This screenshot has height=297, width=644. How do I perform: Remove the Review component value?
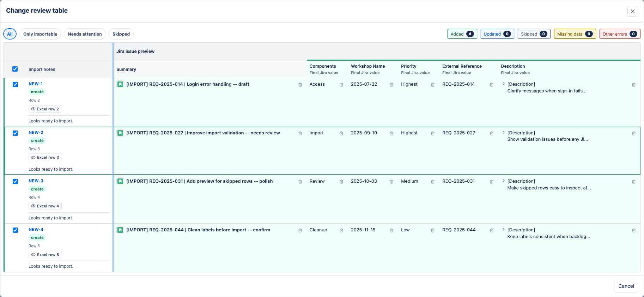[341, 182]
